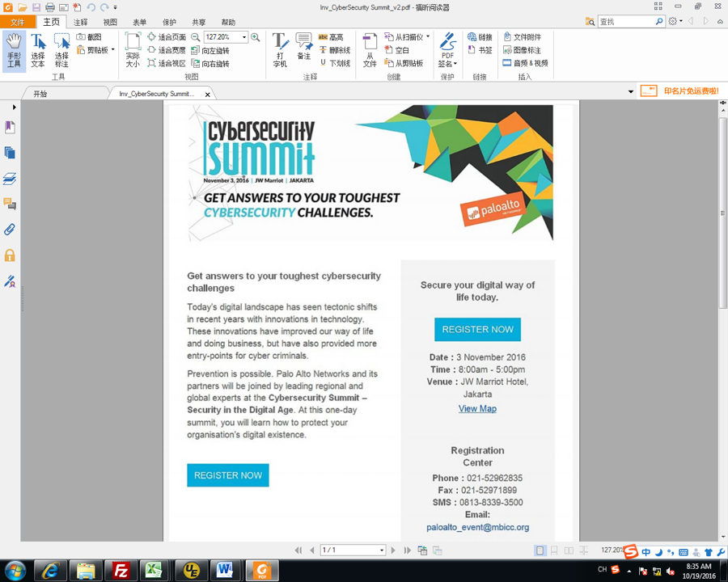The width and height of the screenshot is (728, 582).
Task: Choose the Select Annotation tool (选择标注)
Action: click(x=61, y=51)
